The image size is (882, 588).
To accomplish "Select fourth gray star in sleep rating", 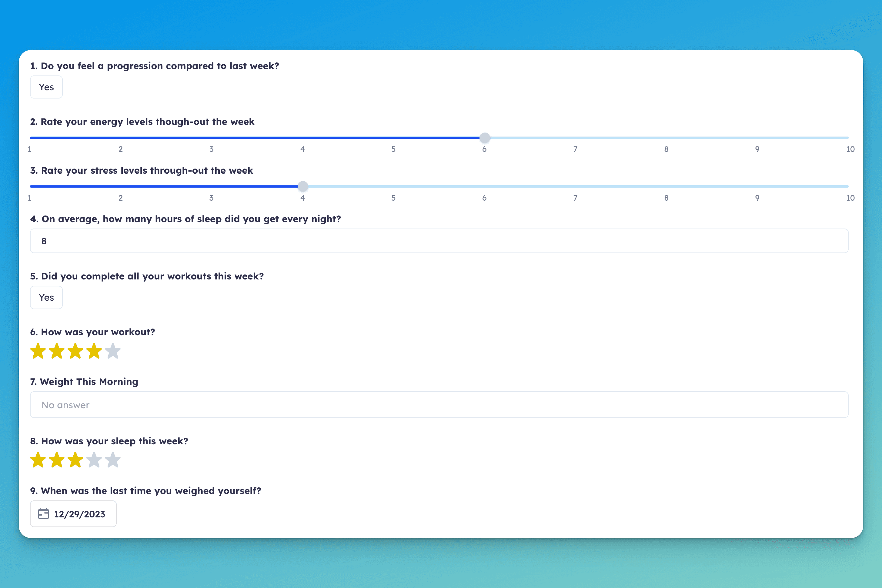I will [94, 460].
